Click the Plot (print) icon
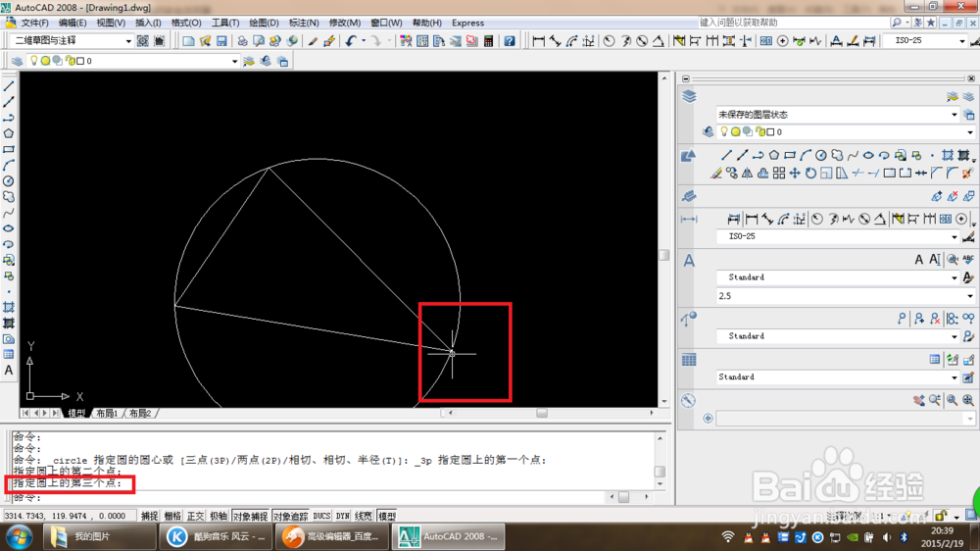This screenshot has height=551, width=980. point(242,41)
